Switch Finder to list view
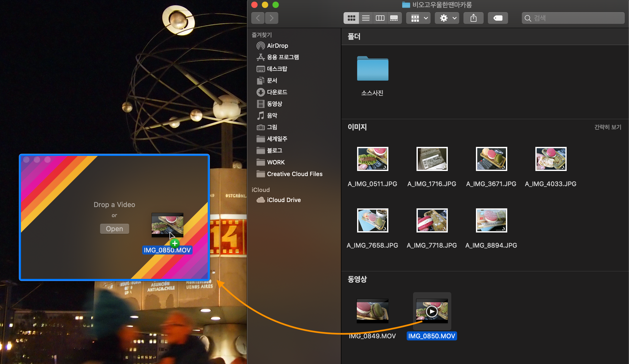629x364 pixels. click(366, 18)
